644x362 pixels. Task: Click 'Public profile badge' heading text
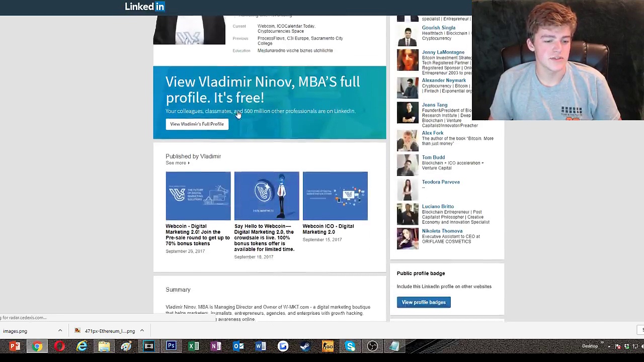point(421,274)
